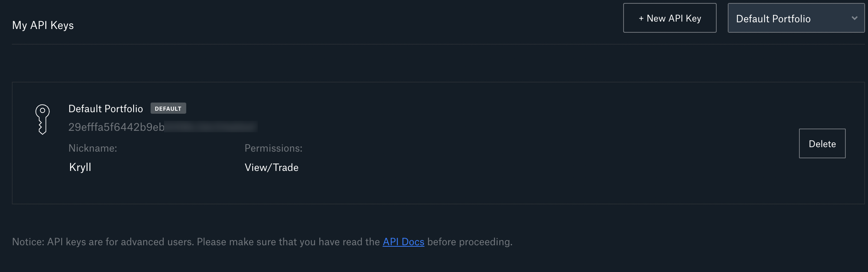Open the Default Portfolio dropdown
Screen dimensions: 868x272
point(796,18)
